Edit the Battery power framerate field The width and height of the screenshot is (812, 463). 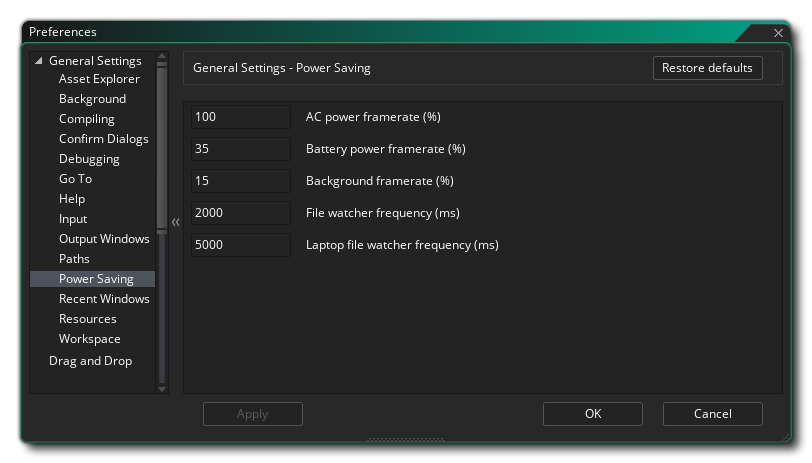(x=240, y=149)
